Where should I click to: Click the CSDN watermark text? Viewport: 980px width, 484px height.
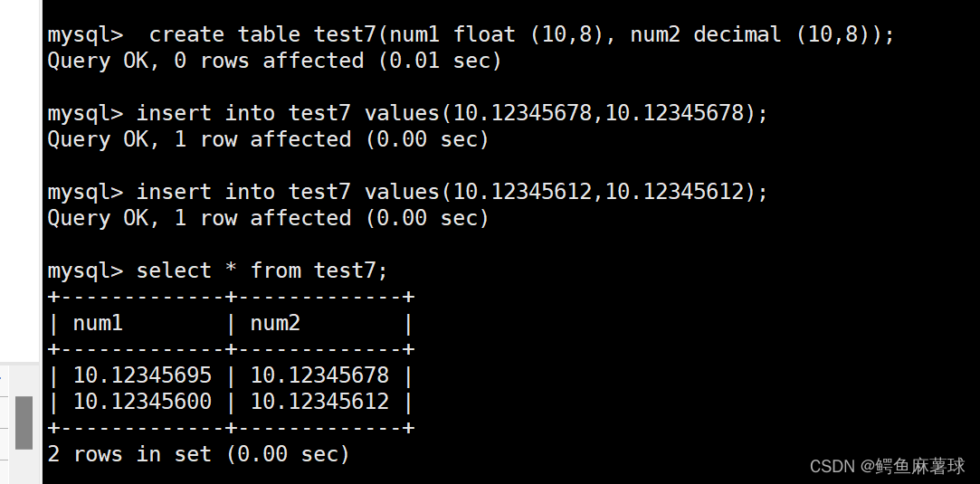click(x=887, y=466)
